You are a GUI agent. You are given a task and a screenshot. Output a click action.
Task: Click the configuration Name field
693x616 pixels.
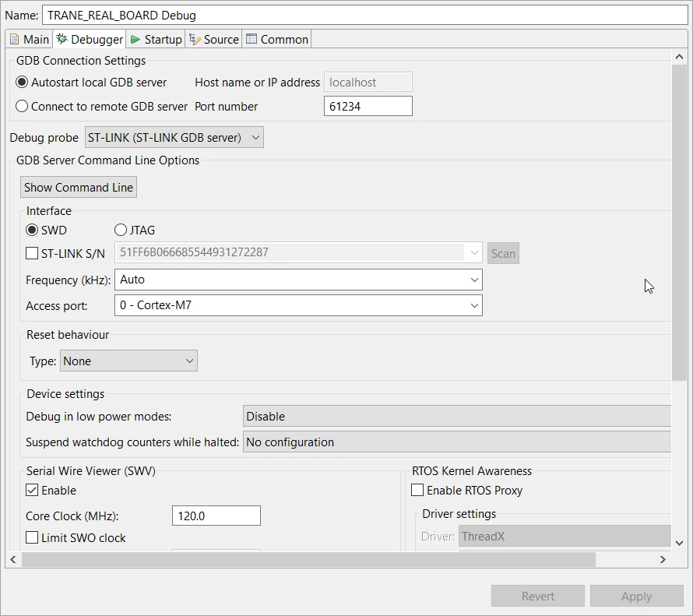coord(365,15)
